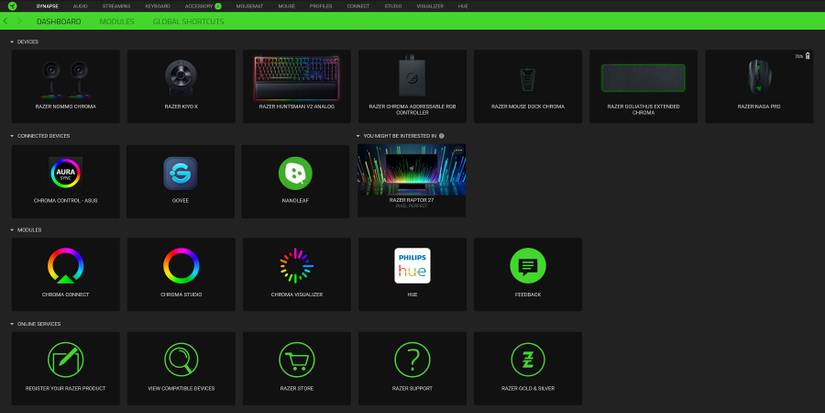This screenshot has width=825, height=413.
Task: Click View Compatible Devices magnifier icon
Action: 181,360
